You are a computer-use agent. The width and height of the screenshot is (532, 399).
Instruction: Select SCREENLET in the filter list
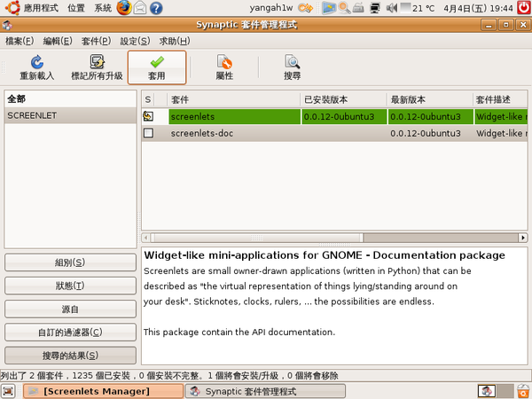(70, 115)
